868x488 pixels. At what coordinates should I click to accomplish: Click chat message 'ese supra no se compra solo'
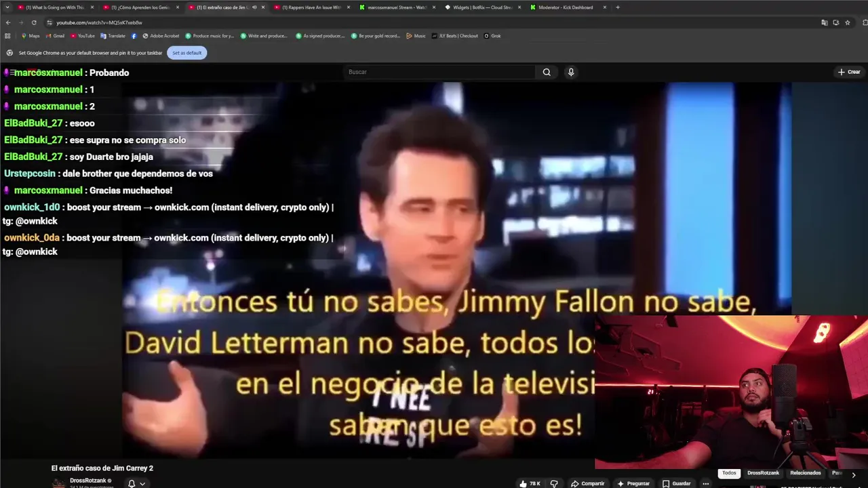click(127, 140)
